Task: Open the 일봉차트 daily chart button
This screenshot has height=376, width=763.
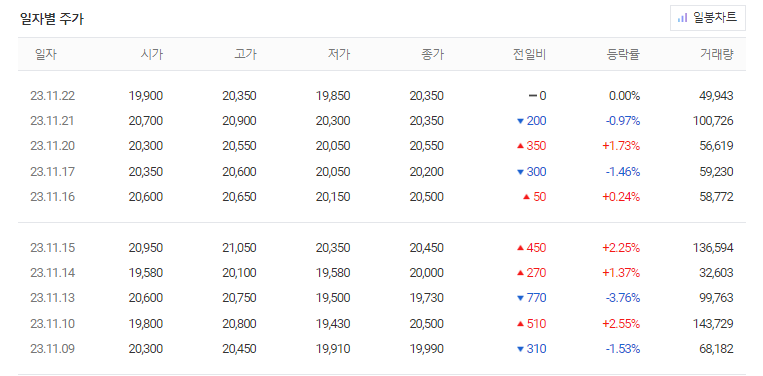Action: coord(708,18)
